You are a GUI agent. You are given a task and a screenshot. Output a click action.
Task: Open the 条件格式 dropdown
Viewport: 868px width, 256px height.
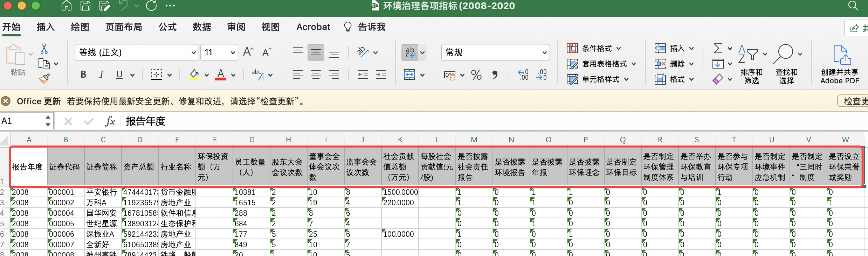[594, 48]
